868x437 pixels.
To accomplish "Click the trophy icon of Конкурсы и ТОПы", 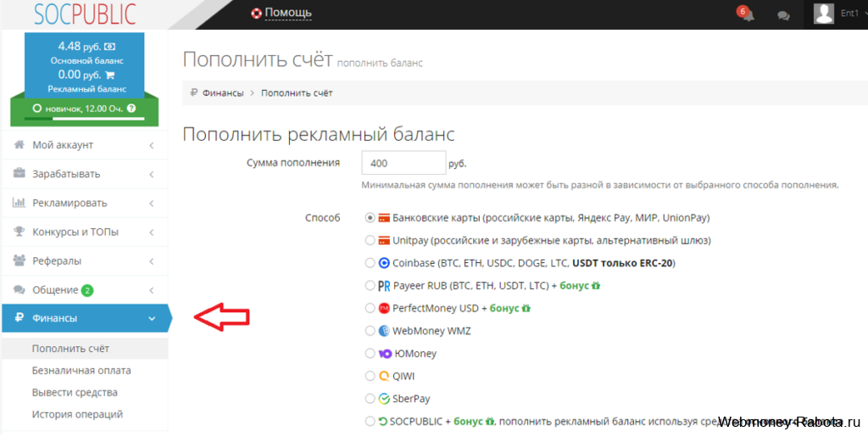I will pyautogui.click(x=19, y=232).
